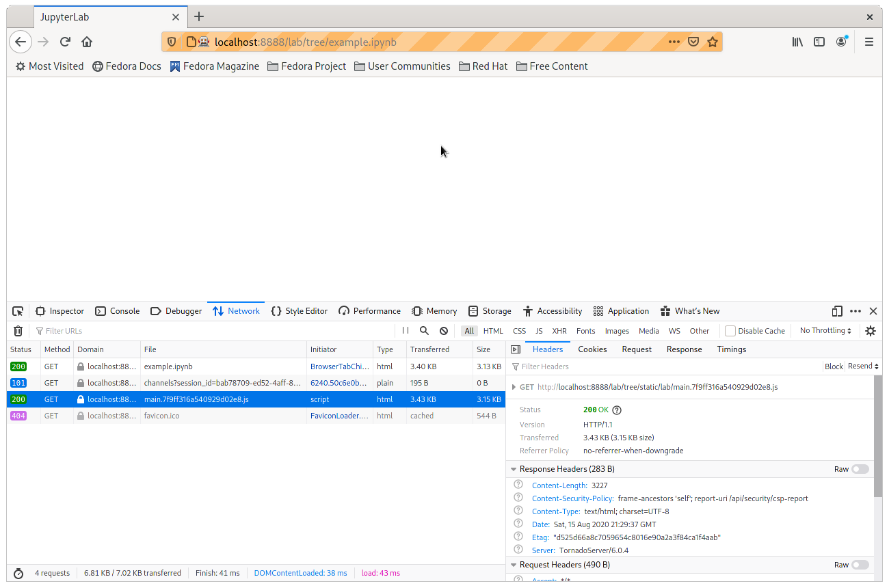889x588 pixels.
Task: Clear all network requests with trash icon
Action: pyautogui.click(x=18, y=331)
